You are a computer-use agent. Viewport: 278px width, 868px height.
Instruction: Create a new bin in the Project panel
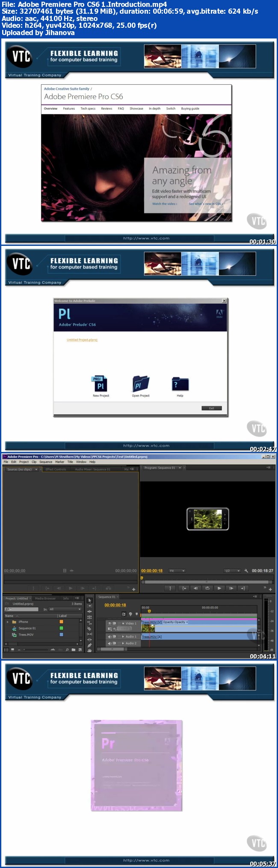[74, 650]
